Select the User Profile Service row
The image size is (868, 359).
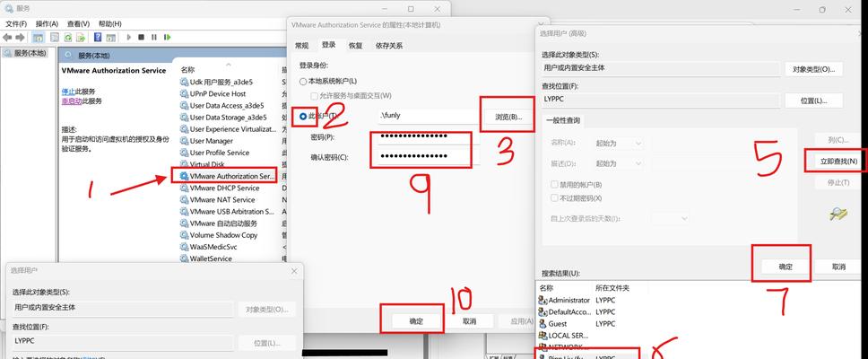[x=228, y=153]
